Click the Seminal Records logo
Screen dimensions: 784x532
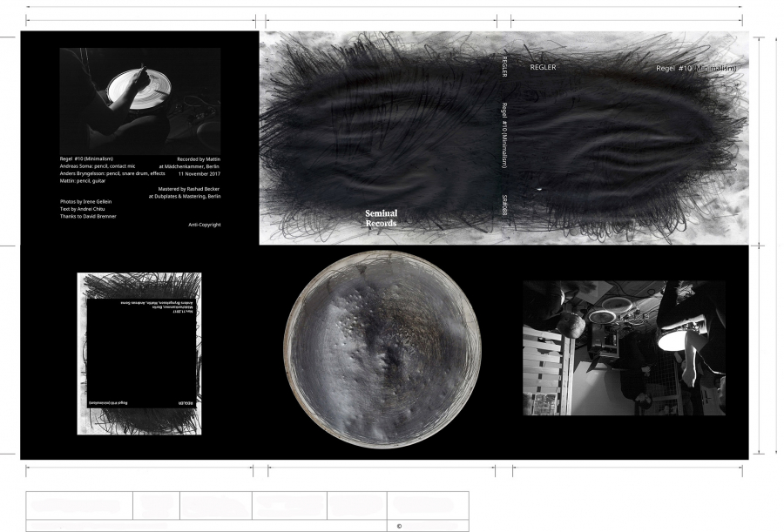click(381, 218)
